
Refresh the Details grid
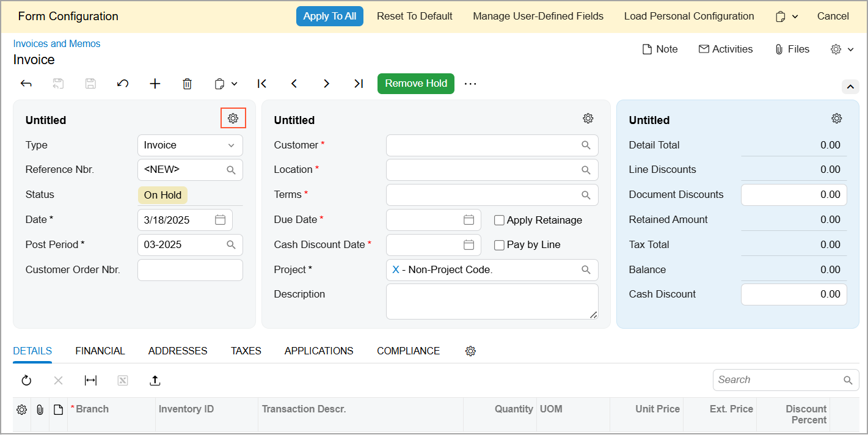coord(26,381)
